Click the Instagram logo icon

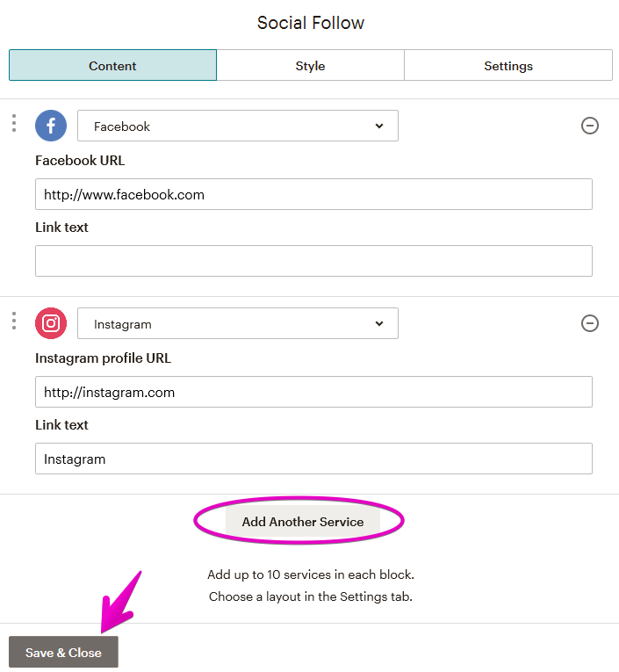click(x=51, y=323)
